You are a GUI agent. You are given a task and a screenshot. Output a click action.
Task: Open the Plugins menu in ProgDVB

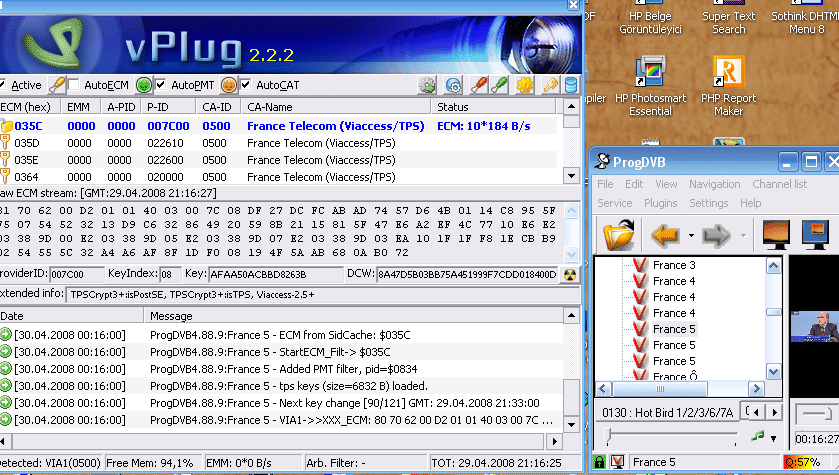(660, 203)
